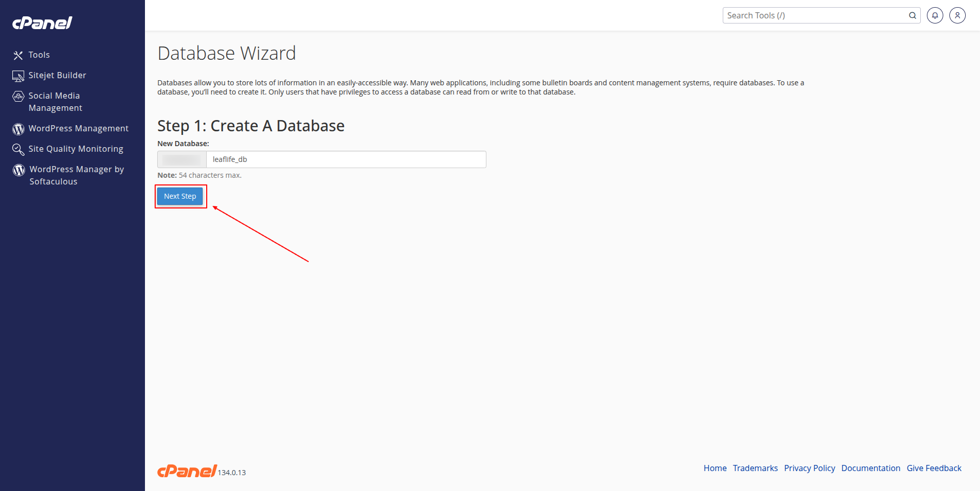Click the Site Quality Monitoring magnifier icon
The width and height of the screenshot is (980, 491).
click(18, 149)
